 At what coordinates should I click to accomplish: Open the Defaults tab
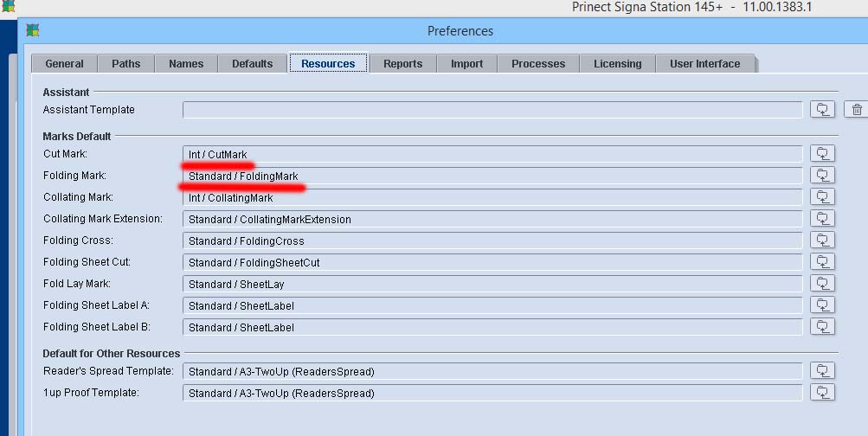253,64
